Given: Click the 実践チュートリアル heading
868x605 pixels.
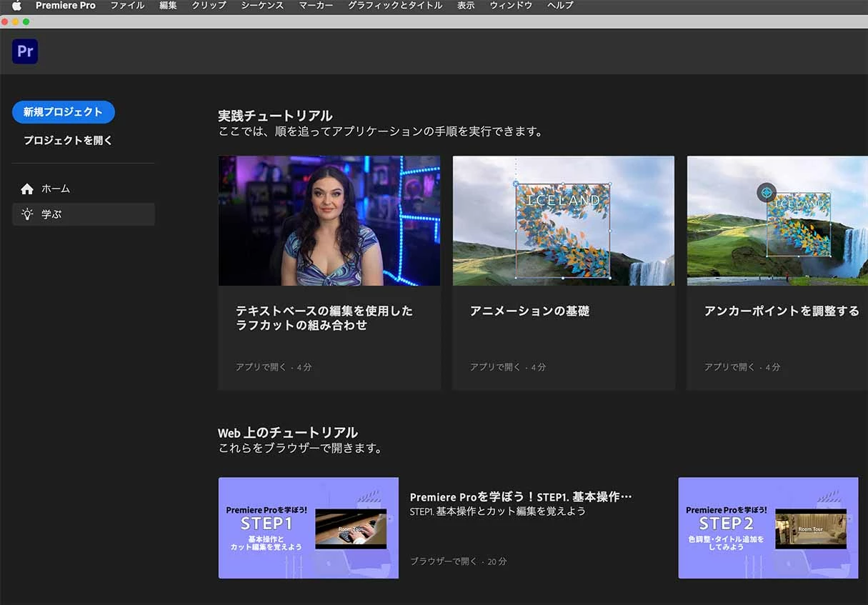Looking at the screenshot, I should pos(275,116).
